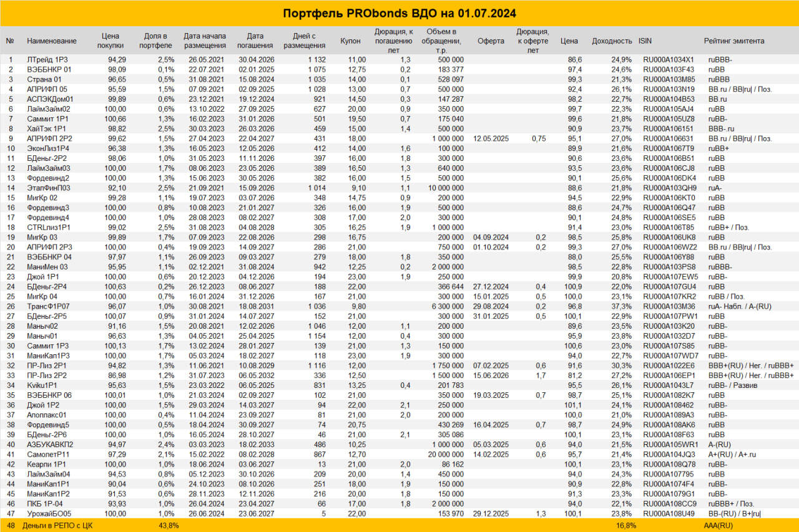Image resolution: width=799 pixels, height=532 pixels.
Task: Select the 'Деньги в РЕПО с ЦК' row
Action: 399,525
